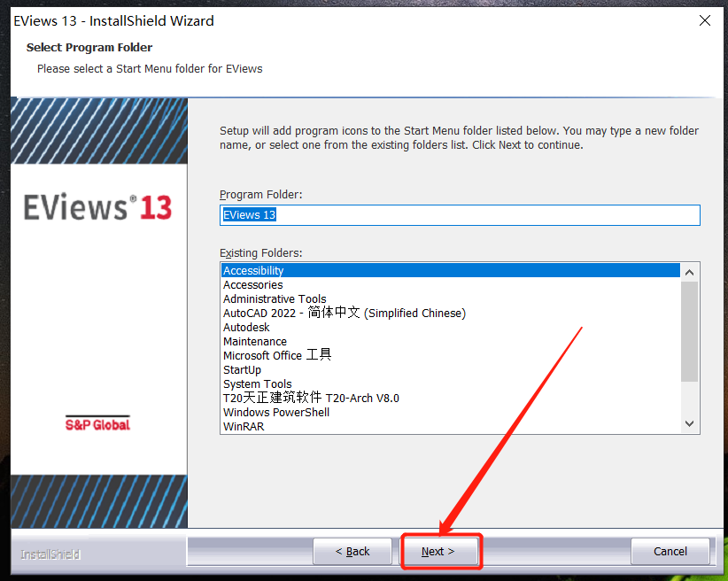Go back with the Back button
728x581 pixels.
[x=352, y=551]
